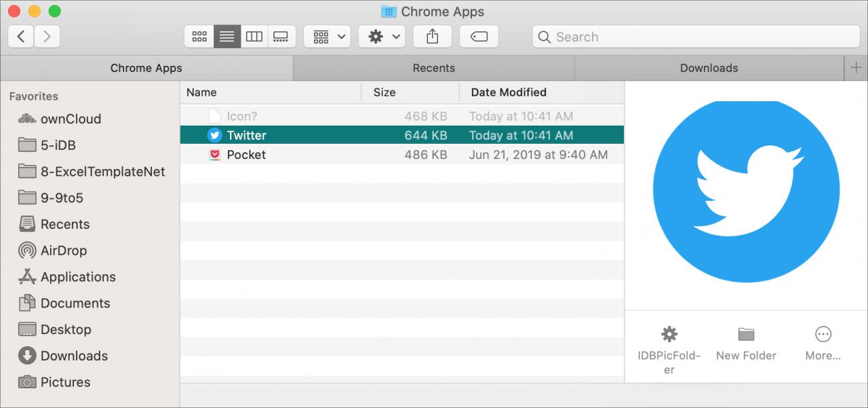This screenshot has height=408, width=868.
Task: Click the 486 KB size cell
Action: (426, 155)
